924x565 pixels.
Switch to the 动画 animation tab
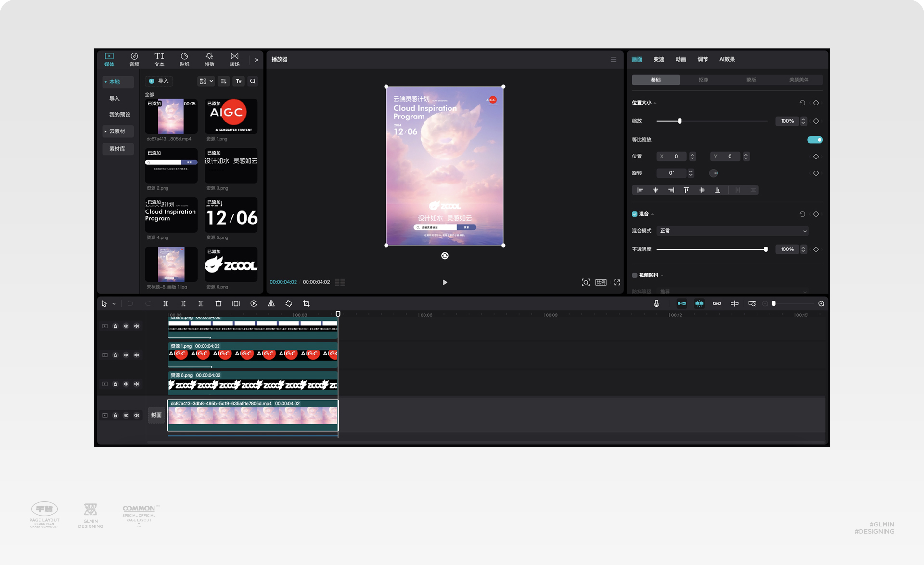click(x=680, y=59)
